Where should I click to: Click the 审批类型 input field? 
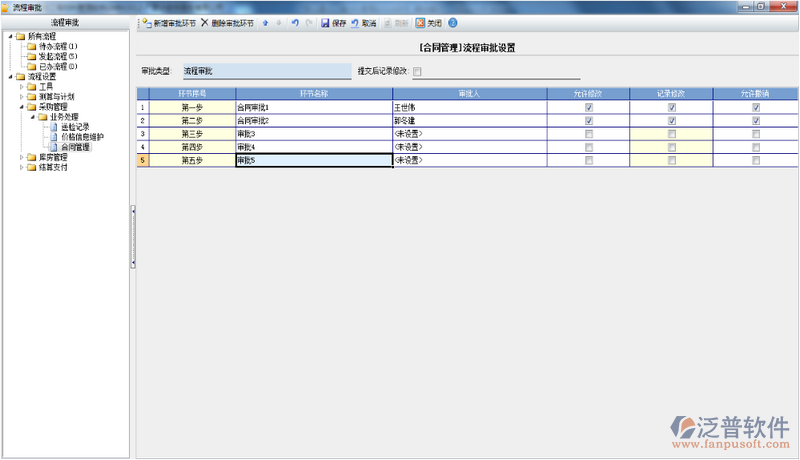(x=265, y=71)
